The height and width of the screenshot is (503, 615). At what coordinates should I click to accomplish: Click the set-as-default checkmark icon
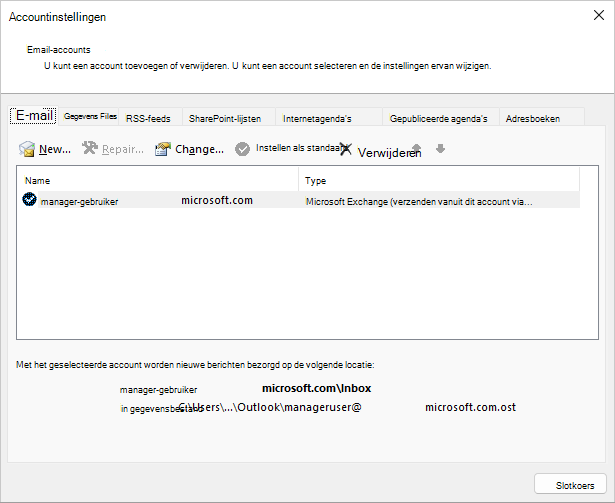point(242,149)
